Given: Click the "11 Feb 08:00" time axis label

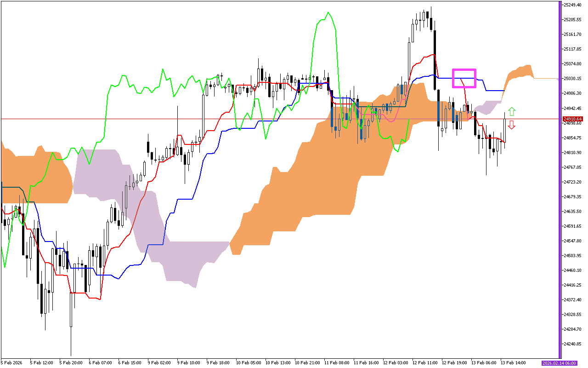Looking at the screenshot, I should pyautogui.click(x=336, y=362).
